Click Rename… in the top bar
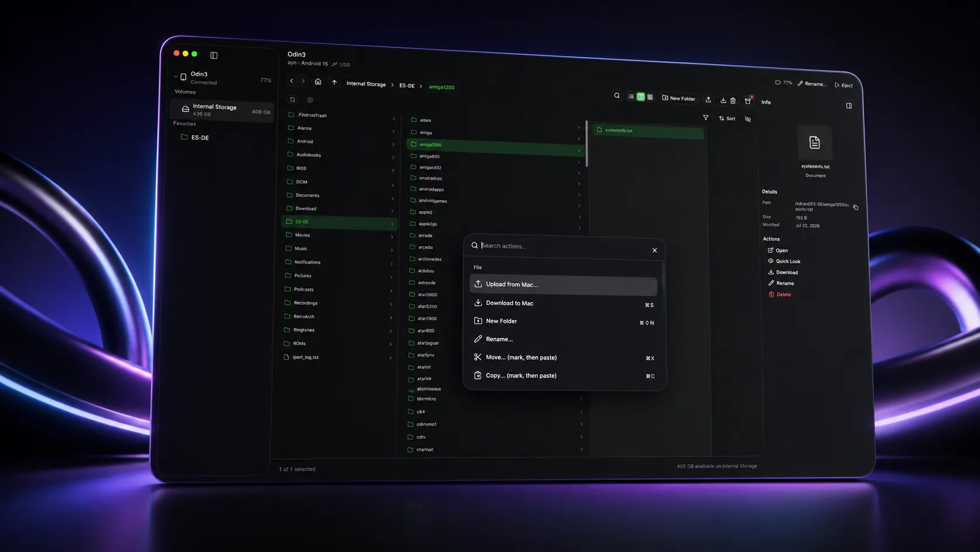Image resolution: width=980 pixels, height=552 pixels. [x=812, y=84]
